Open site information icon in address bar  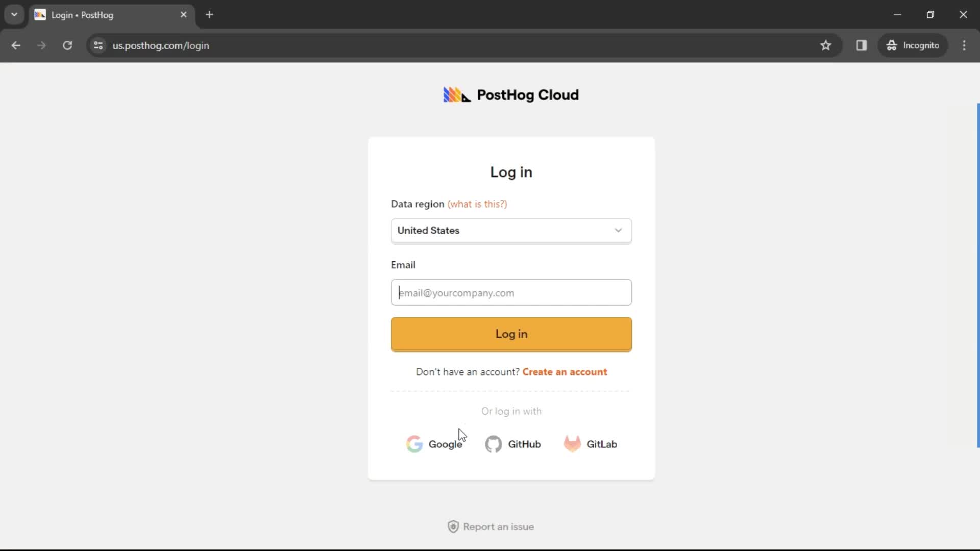(x=99, y=45)
